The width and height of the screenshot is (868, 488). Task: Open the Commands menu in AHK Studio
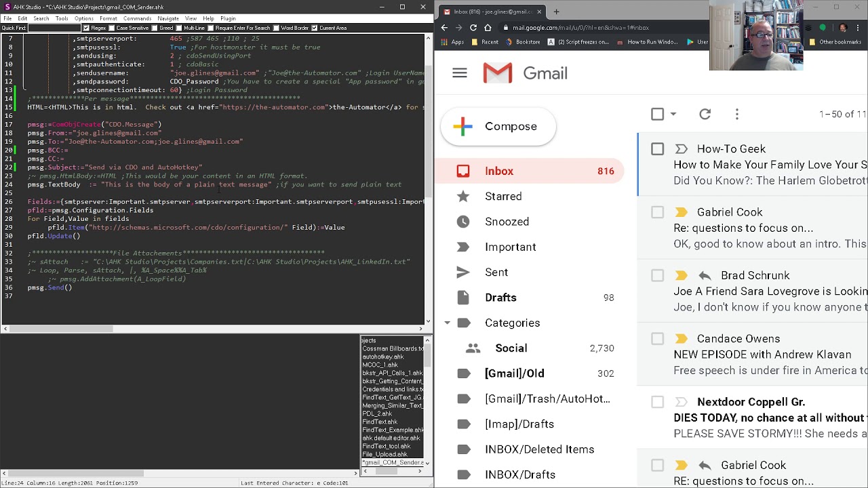(x=138, y=18)
